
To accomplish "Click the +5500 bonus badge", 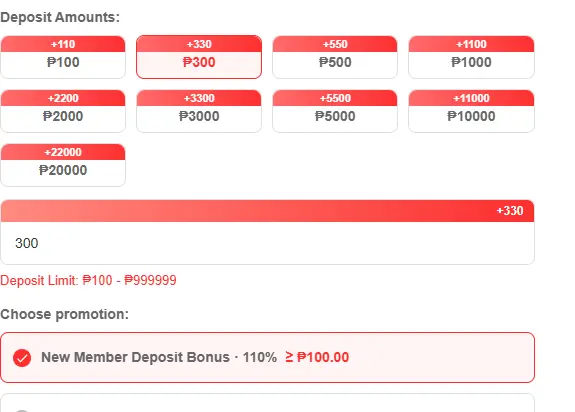I will point(335,98).
